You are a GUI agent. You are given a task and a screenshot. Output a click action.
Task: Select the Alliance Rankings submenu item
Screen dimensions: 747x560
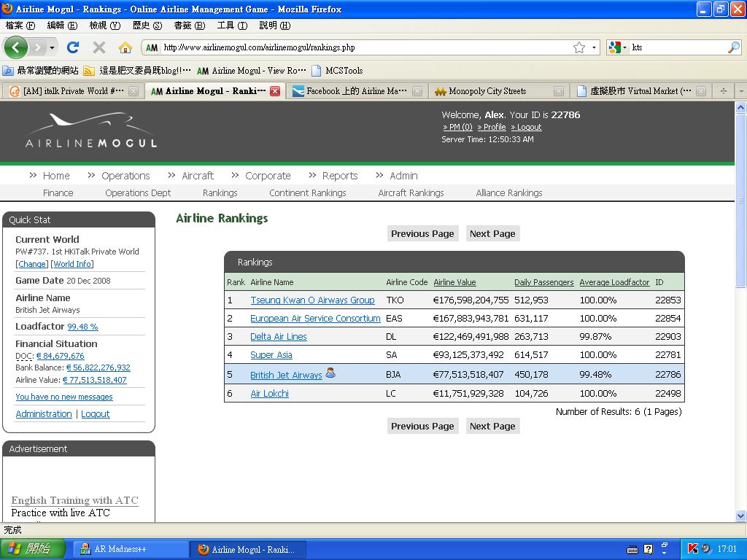pyautogui.click(x=509, y=193)
